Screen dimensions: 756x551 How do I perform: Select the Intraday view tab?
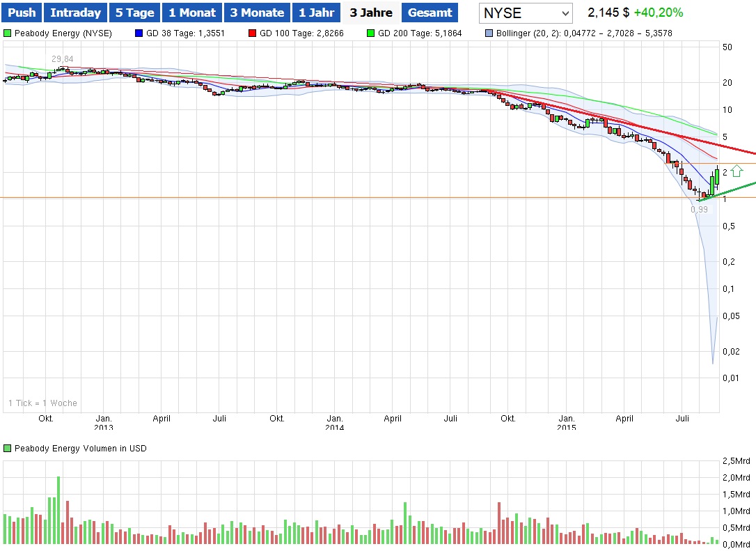pyautogui.click(x=75, y=12)
